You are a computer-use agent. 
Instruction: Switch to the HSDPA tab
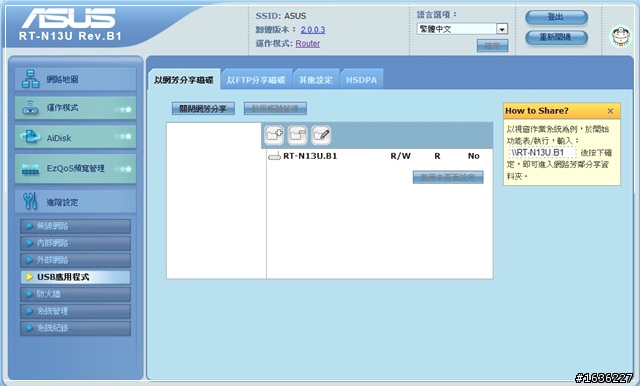pos(362,80)
